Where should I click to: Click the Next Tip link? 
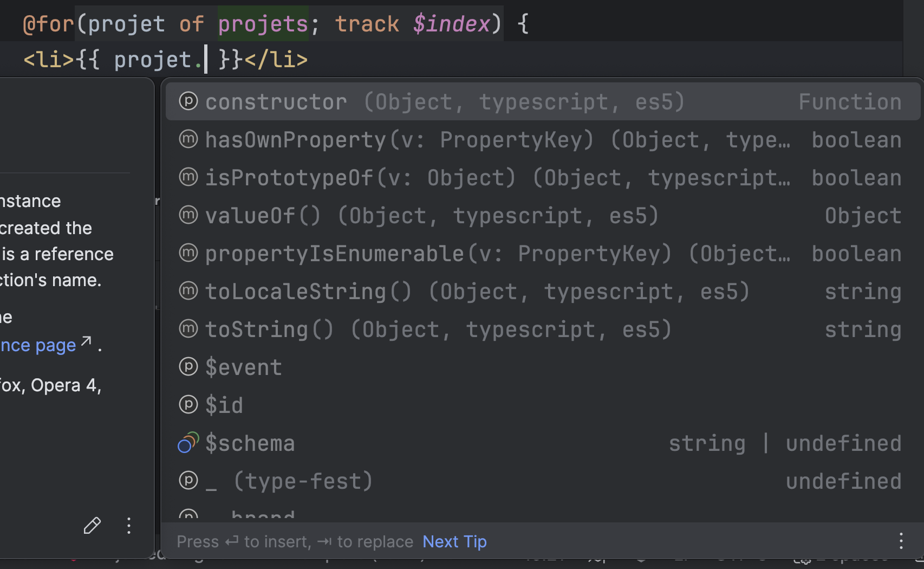point(454,541)
